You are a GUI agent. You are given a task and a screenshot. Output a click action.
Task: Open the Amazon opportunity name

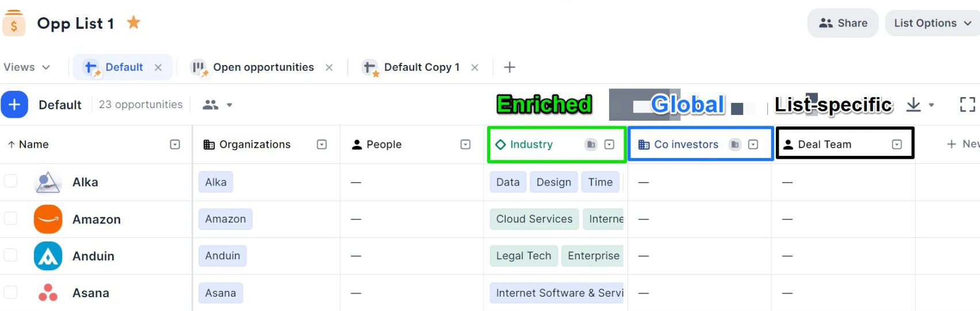point(97,219)
